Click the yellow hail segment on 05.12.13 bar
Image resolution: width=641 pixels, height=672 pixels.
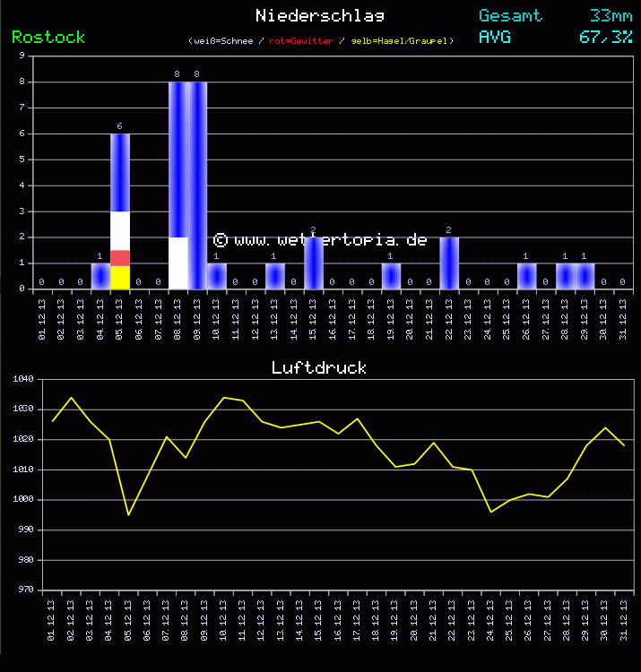(120, 277)
